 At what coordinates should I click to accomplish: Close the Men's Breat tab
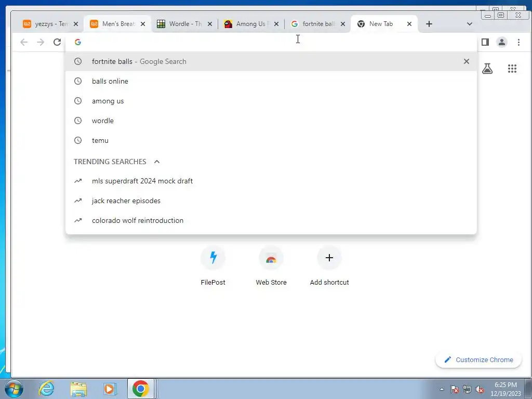point(143,24)
